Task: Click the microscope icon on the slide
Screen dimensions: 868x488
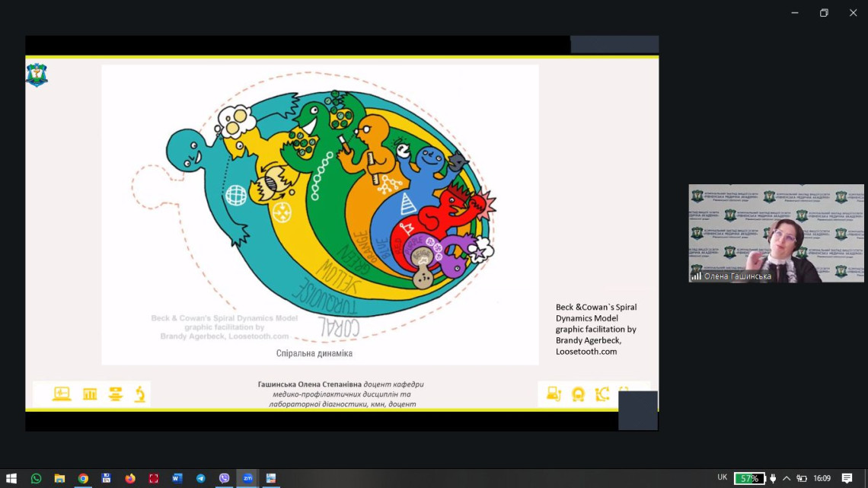Action: coord(140,394)
